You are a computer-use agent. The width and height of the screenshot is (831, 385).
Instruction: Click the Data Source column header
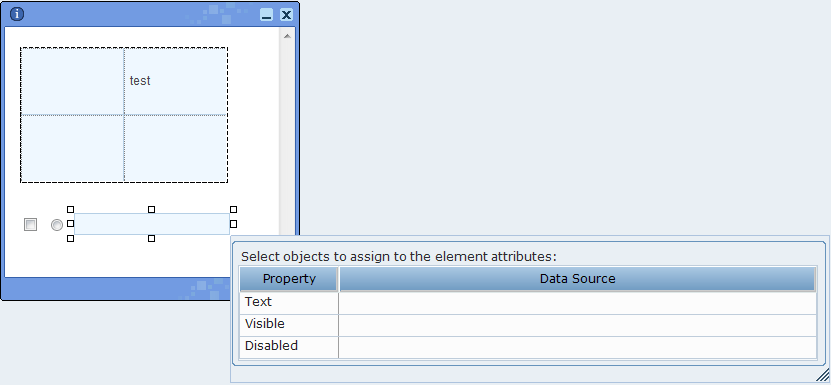pos(578,279)
